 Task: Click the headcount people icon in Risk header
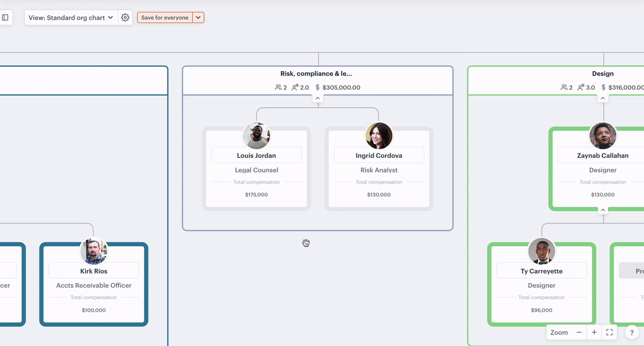pos(278,88)
